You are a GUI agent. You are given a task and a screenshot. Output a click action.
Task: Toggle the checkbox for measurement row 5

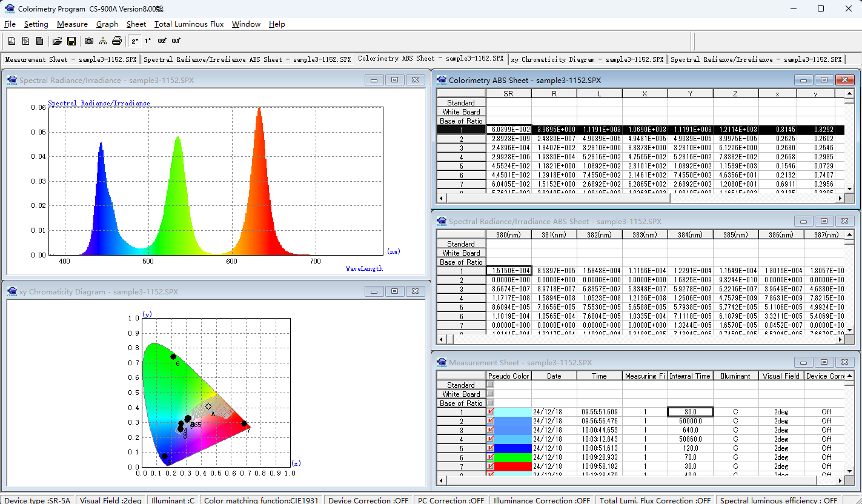point(491,448)
